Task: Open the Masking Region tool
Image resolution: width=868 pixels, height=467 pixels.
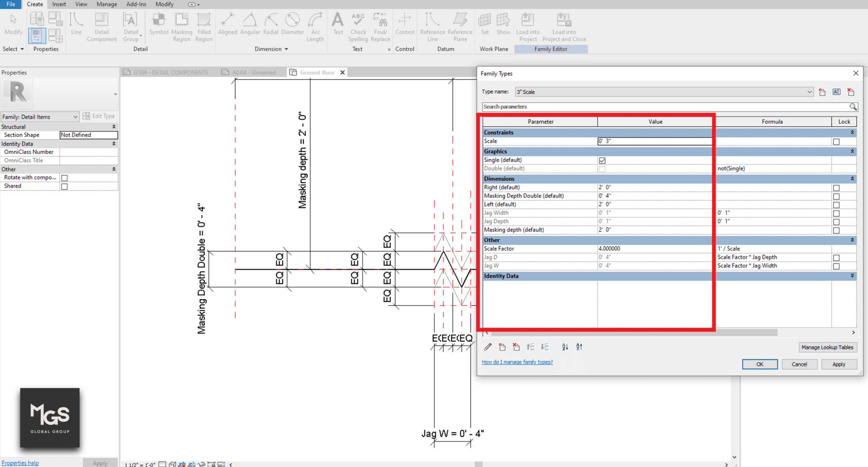Action: click(181, 26)
